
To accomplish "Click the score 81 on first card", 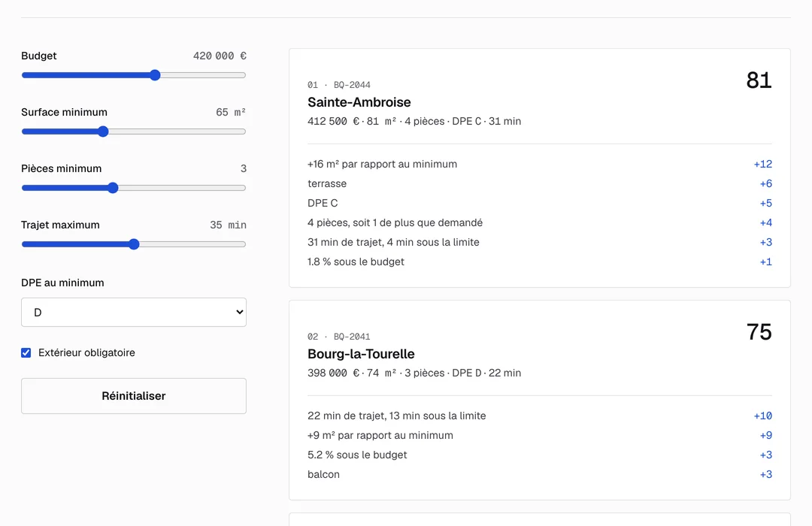I will tap(759, 80).
